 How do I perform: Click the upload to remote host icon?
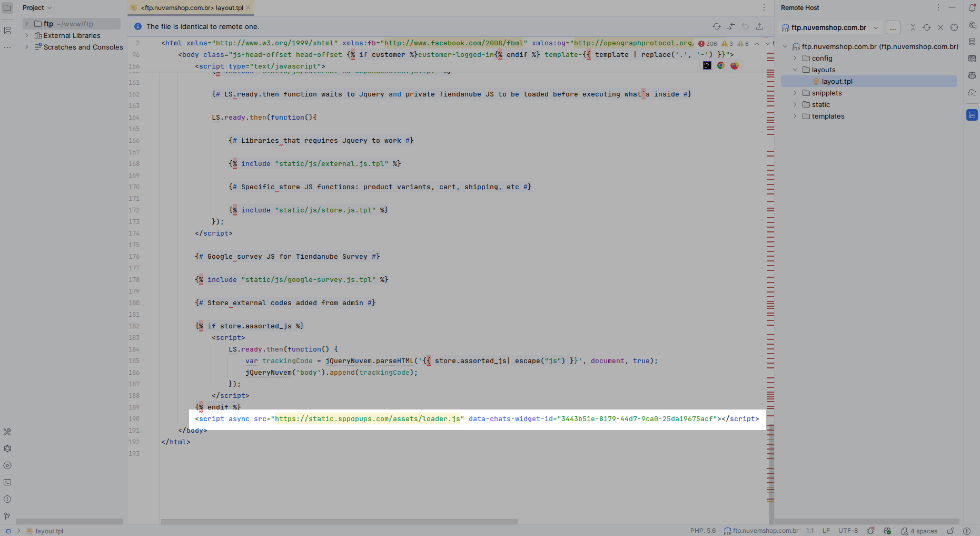759,26
